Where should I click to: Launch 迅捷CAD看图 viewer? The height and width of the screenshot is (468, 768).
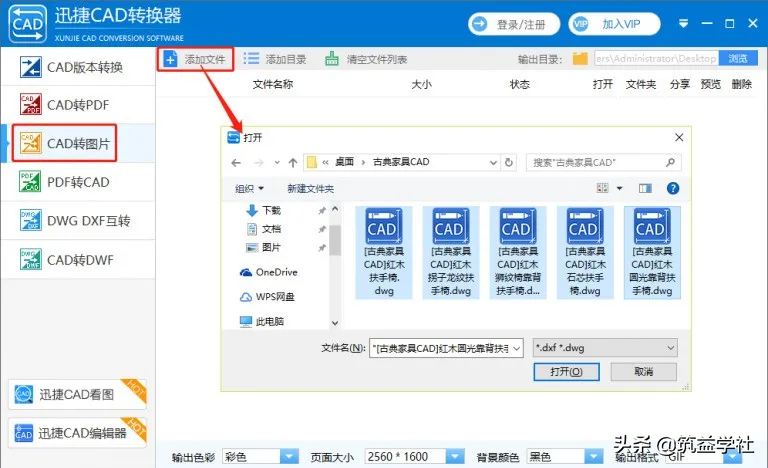[77, 394]
